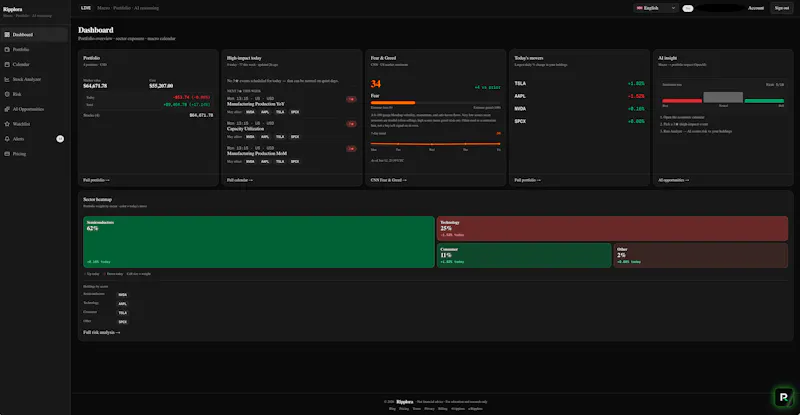Click the Manufacturing Production YoY event title
The image size is (800, 415).
pos(256,104)
